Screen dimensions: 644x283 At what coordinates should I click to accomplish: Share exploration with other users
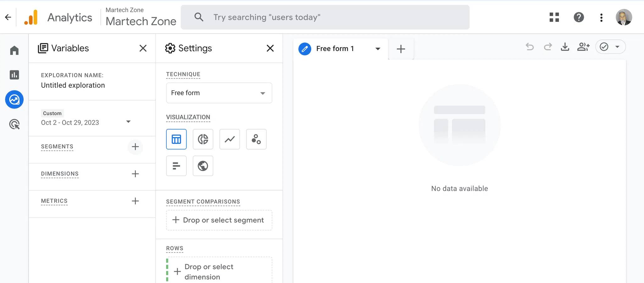pyautogui.click(x=583, y=47)
